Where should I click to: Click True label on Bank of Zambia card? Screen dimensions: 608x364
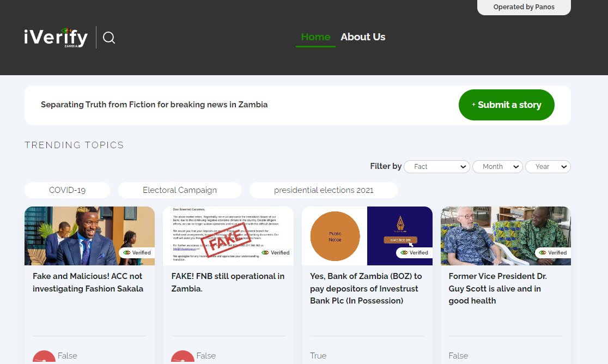click(318, 356)
